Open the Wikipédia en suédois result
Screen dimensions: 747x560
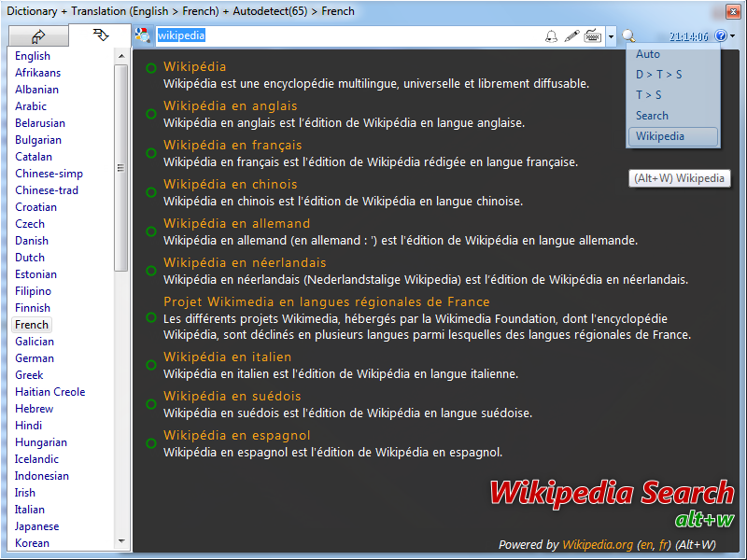pyautogui.click(x=233, y=396)
